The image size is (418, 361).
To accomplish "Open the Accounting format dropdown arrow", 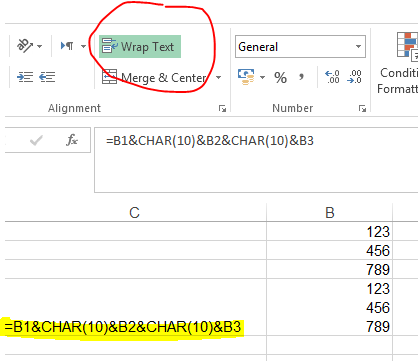I will (263, 78).
